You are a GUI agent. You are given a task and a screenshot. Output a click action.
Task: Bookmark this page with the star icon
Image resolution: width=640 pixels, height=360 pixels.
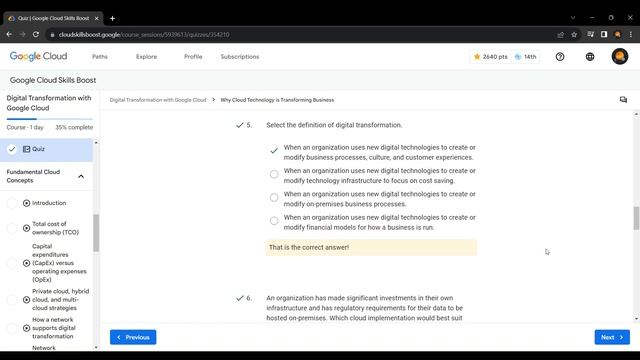(x=574, y=35)
